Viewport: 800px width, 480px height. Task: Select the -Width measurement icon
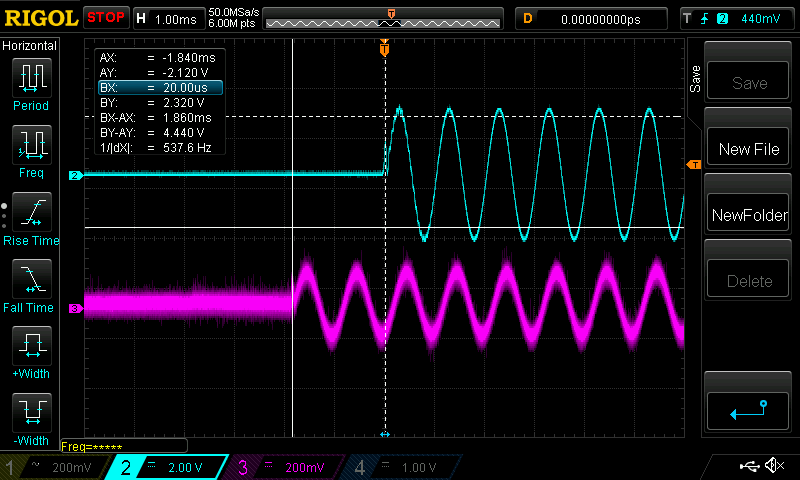coord(31,413)
